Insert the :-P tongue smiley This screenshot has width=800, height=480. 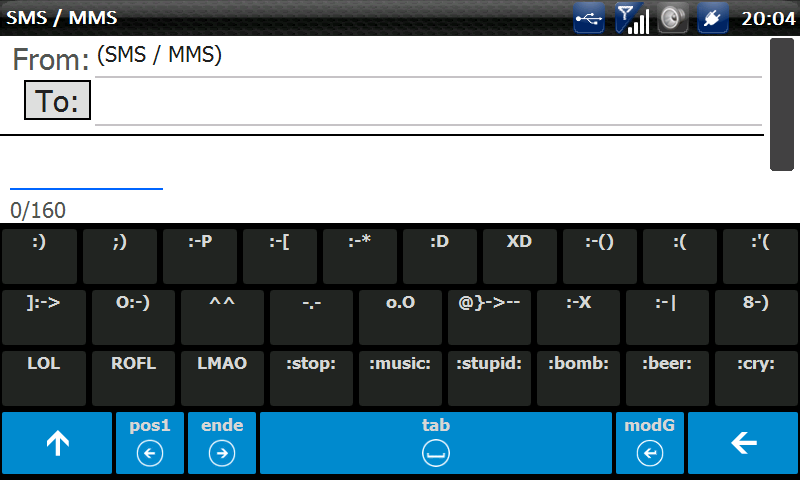point(199,256)
